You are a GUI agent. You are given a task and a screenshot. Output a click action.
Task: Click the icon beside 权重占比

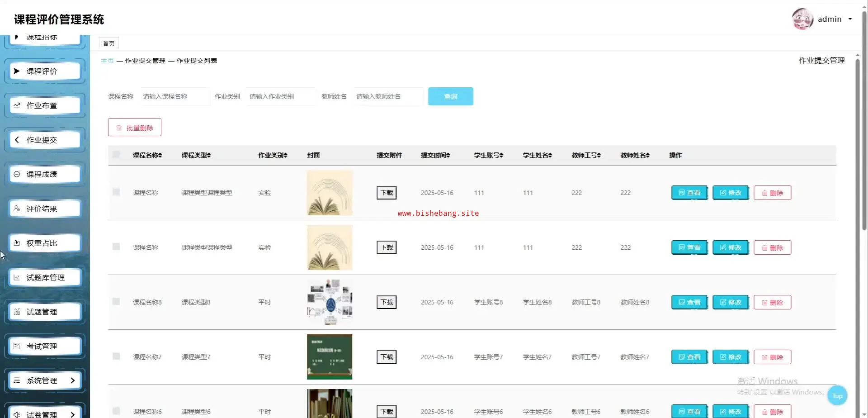coord(17,243)
